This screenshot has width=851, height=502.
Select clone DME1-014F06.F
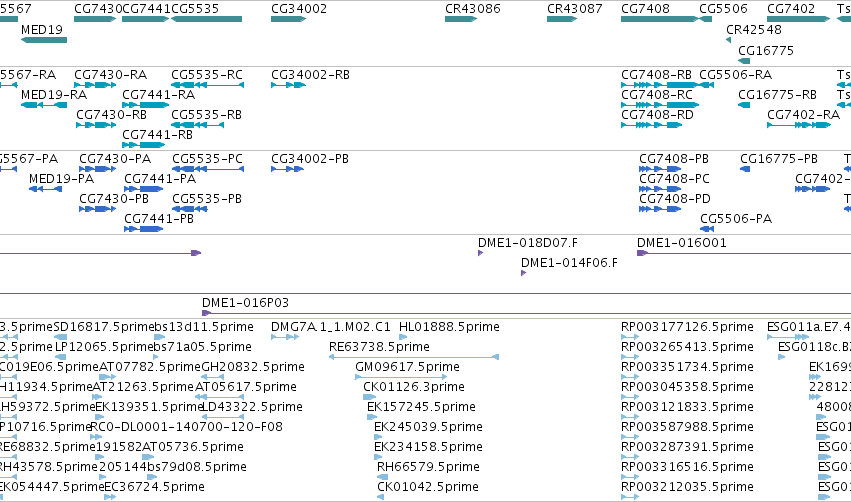click(x=523, y=273)
